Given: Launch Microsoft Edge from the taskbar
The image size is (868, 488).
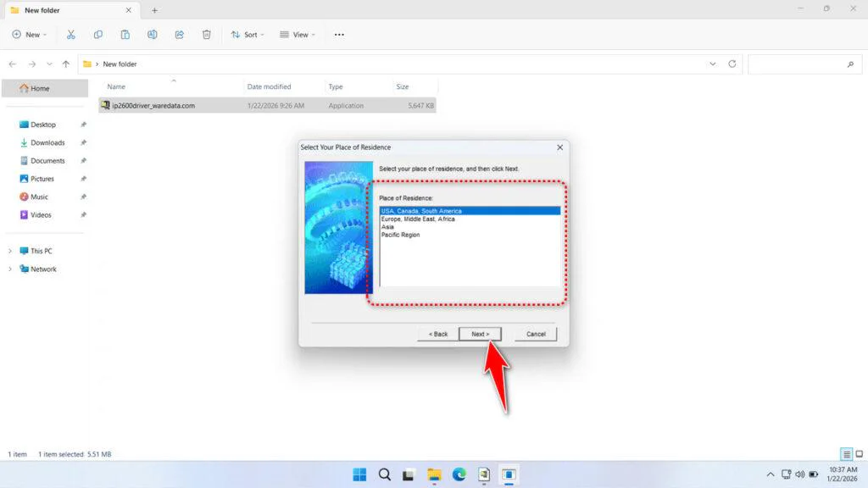Looking at the screenshot, I should coord(459,474).
